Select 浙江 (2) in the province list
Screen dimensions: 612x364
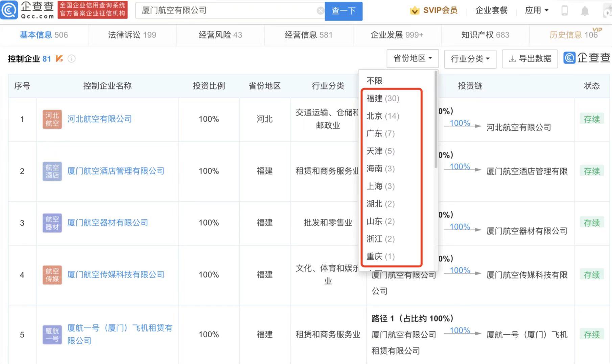click(x=380, y=239)
